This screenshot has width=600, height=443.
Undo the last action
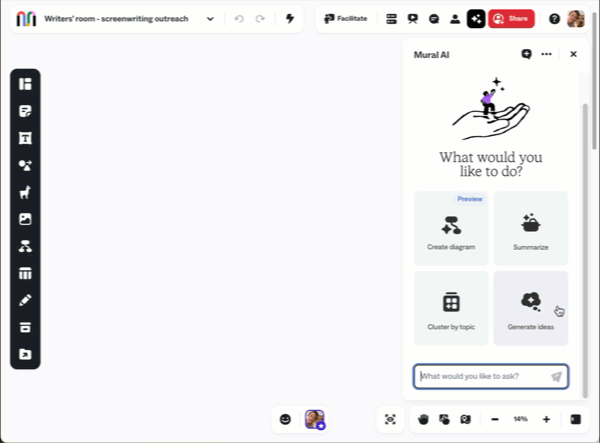(239, 19)
